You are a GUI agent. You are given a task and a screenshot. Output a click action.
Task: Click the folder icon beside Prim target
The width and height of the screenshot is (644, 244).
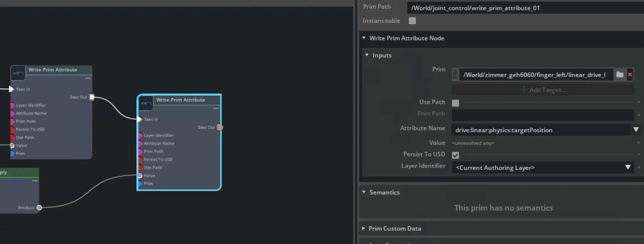coord(620,75)
